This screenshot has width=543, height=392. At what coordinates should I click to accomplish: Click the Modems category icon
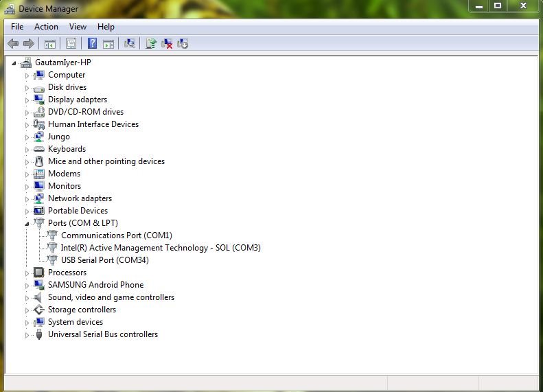click(x=38, y=174)
